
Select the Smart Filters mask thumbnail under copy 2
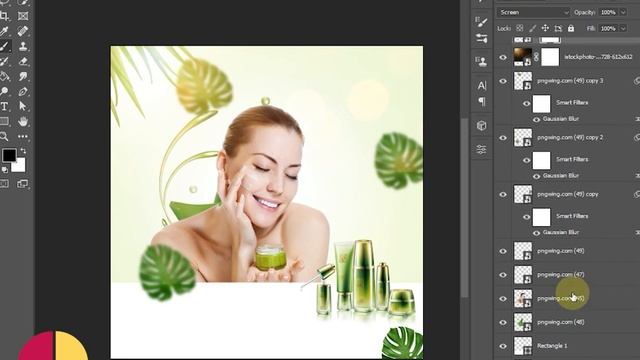coord(542,160)
